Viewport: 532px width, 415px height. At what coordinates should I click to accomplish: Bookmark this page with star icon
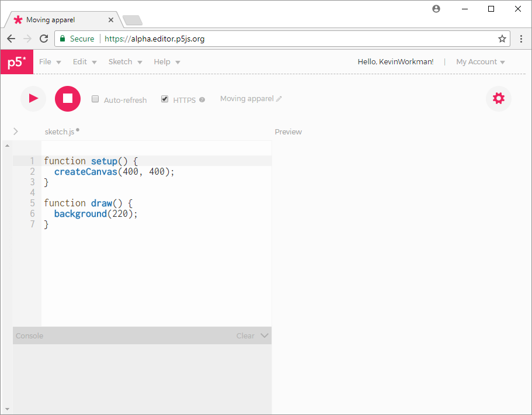pos(502,39)
